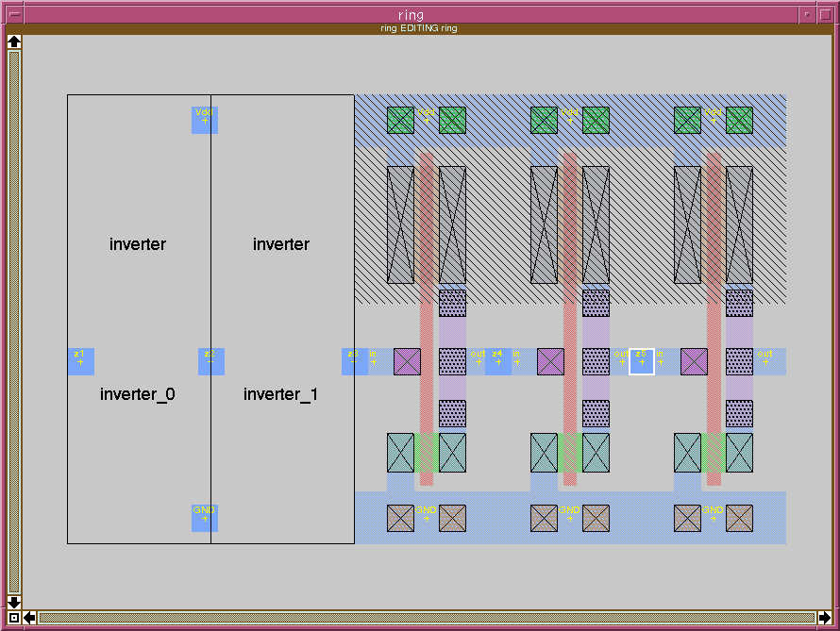840x631 pixels.
Task: Click the scroll-down arrow of the layout window
Action: [x=14, y=602]
